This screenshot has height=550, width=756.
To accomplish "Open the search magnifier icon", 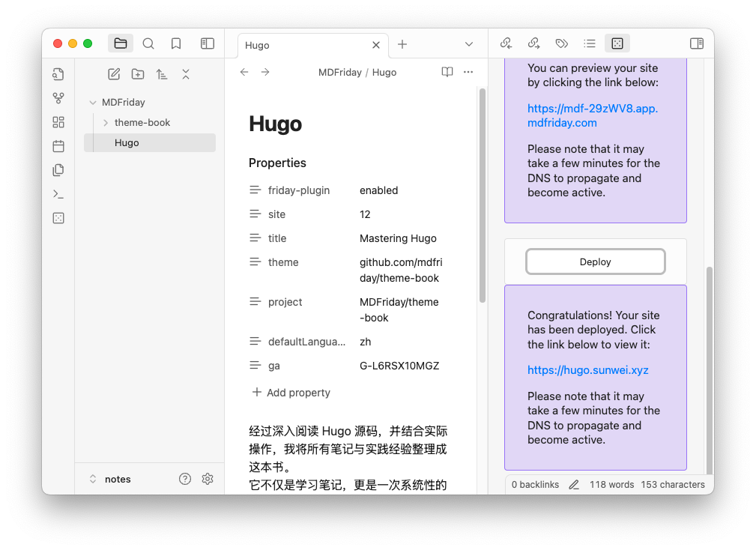I will 148,44.
